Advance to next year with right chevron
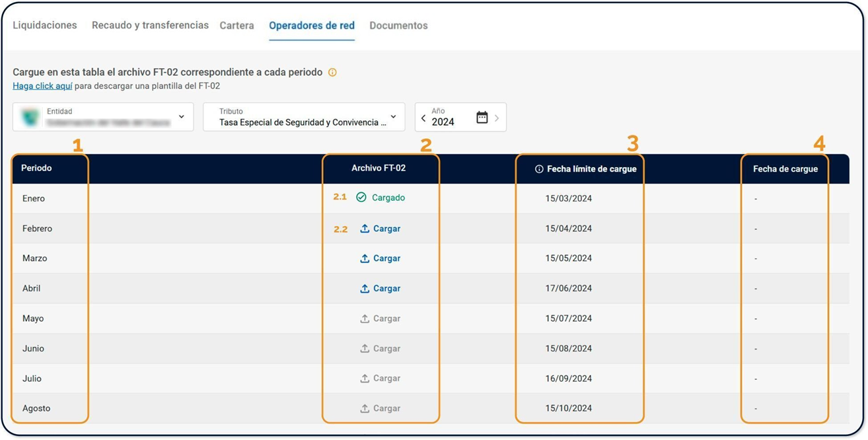The height and width of the screenshot is (440, 868). click(x=497, y=118)
